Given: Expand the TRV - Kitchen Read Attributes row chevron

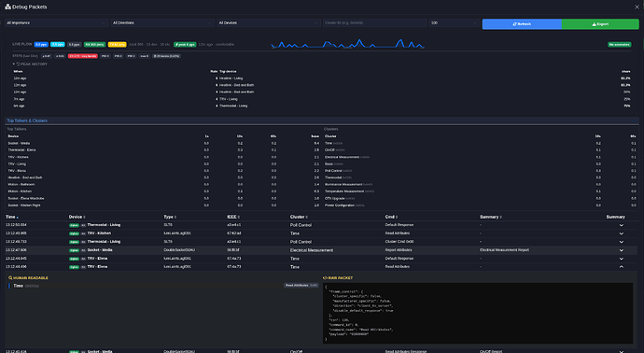Looking at the screenshot, I should pos(622,233).
